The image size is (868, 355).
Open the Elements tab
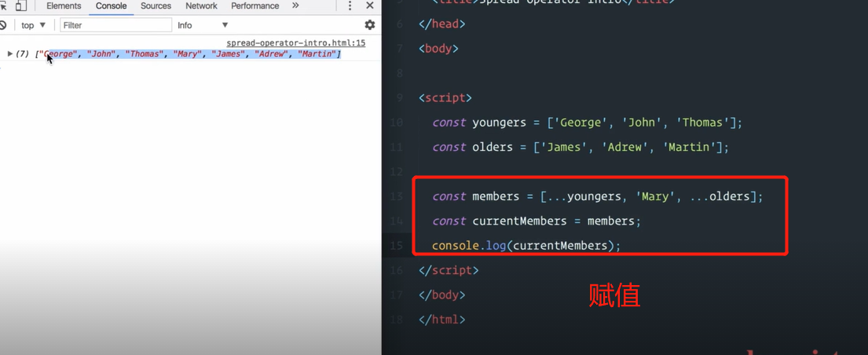point(64,6)
